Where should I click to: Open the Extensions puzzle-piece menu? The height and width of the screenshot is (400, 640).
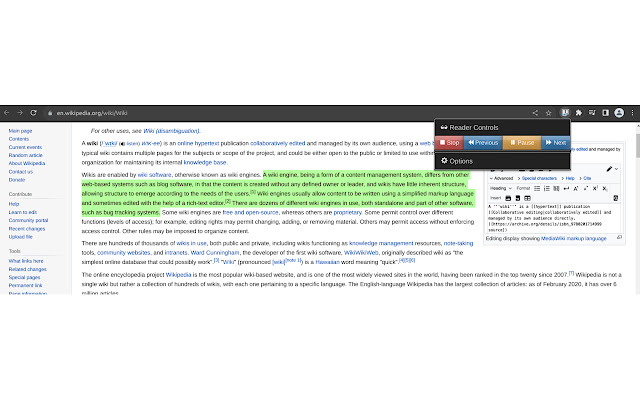(x=579, y=113)
